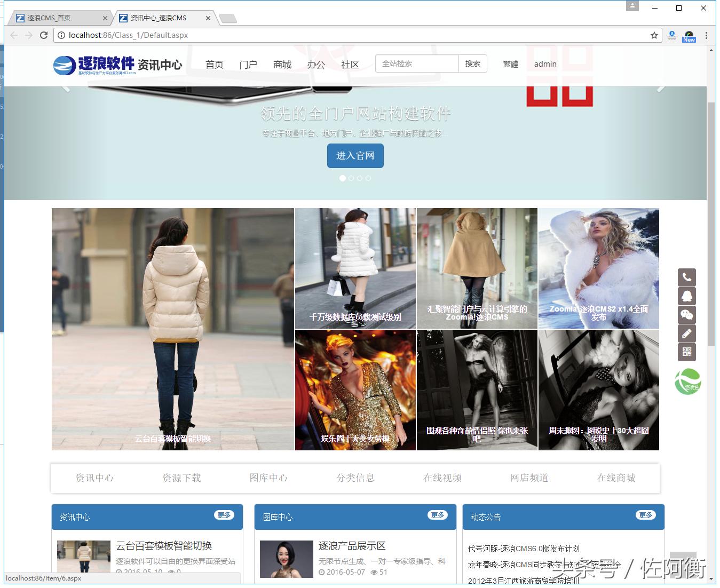The image size is (720, 588).
Task: Click the portrait thumbnail beside 逐浪产品展示区
Action: click(x=287, y=559)
